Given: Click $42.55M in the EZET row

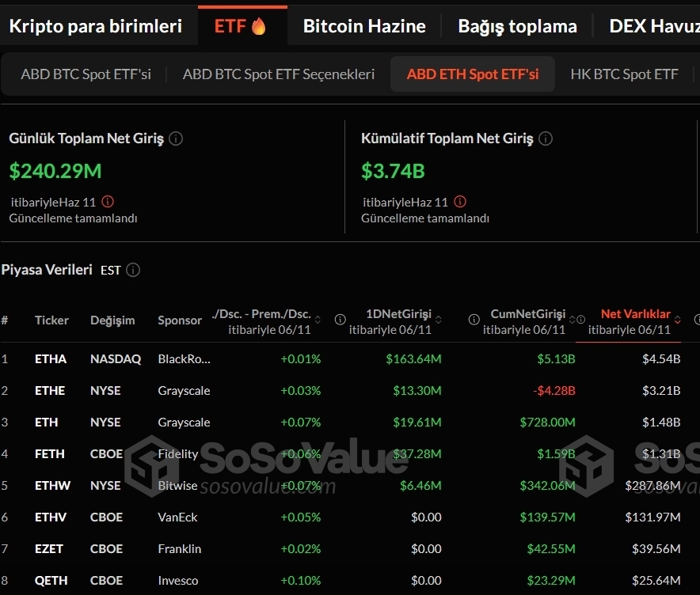Looking at the screenshot, I should 551,549.
